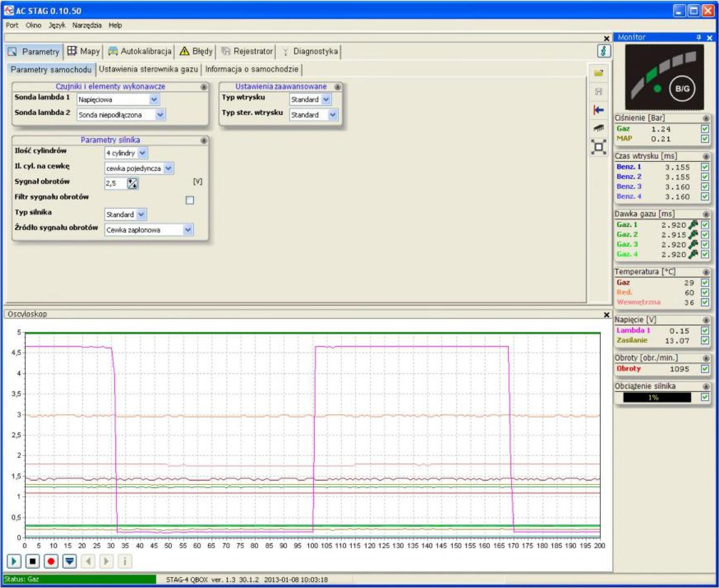Click the wrench icon next to Gaz. 4
This screenshot has width=719, height=588.
pyautogui.click(x=693, y=254)
